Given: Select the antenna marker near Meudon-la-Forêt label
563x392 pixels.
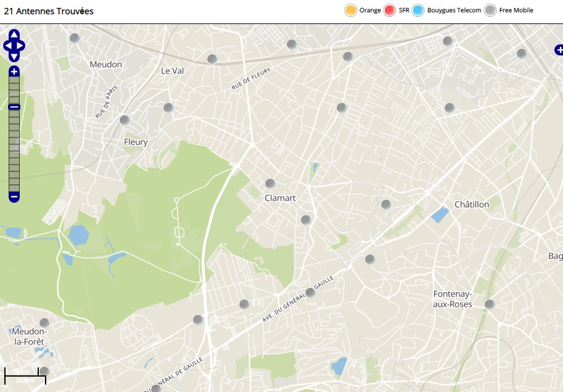Looking at the screenshot, I should pyautogui.click(x=44, y=323).
